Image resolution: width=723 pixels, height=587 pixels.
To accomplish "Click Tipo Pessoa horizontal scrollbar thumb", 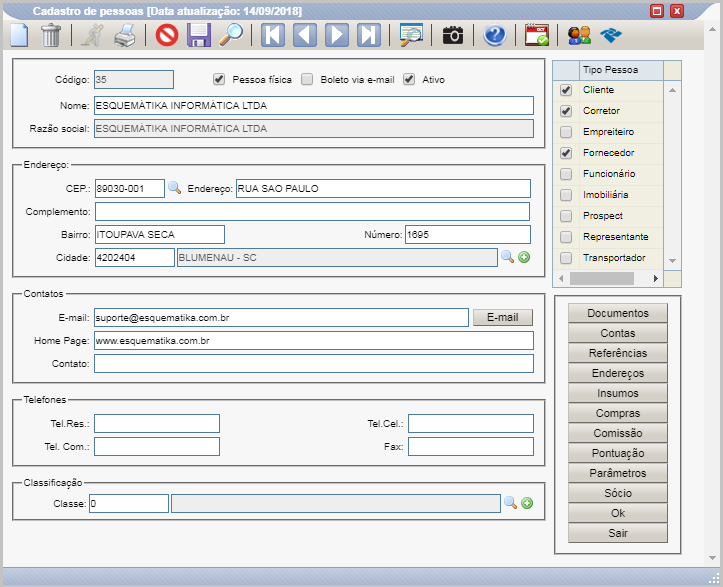I will pyautogui.click(x=602, y=279).
